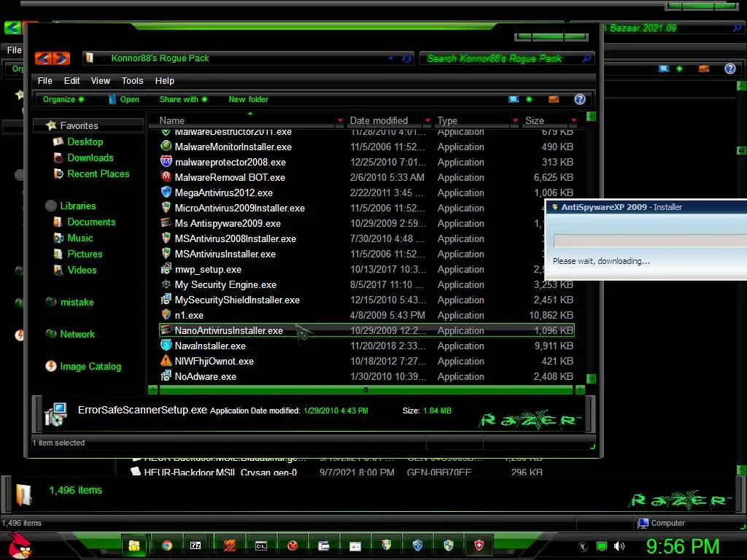Click the green network tray icon
Screen dimensions: 747x560
pos(601,546)
